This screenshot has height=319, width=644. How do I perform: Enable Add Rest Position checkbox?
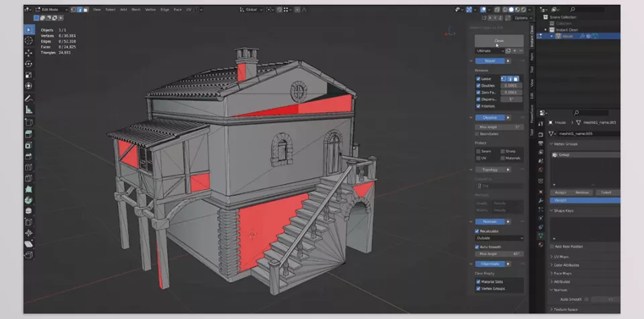552,246
